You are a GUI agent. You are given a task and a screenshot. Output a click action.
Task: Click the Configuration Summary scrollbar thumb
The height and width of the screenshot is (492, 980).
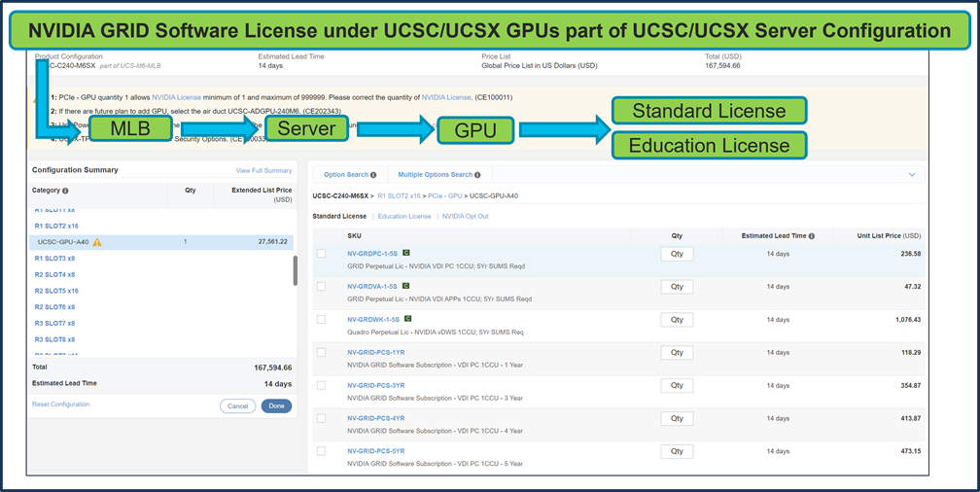[295, 271]
